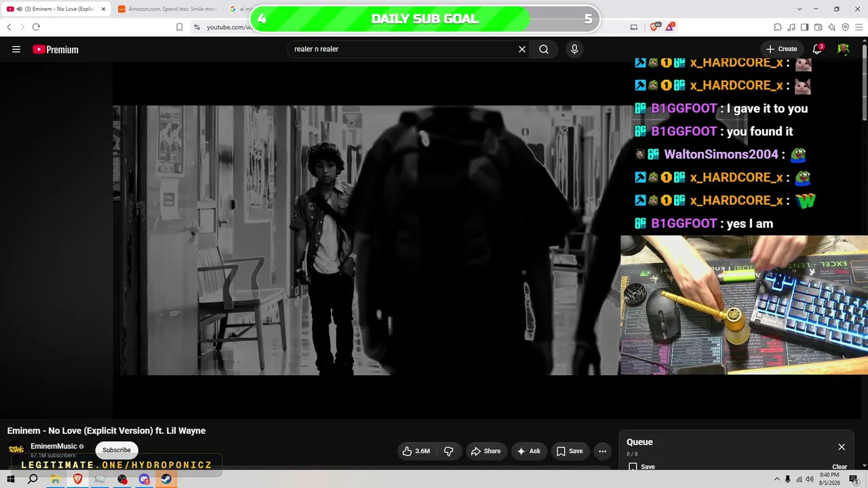
Task: Open YouTube notifications bell
Action: point(818,49)
